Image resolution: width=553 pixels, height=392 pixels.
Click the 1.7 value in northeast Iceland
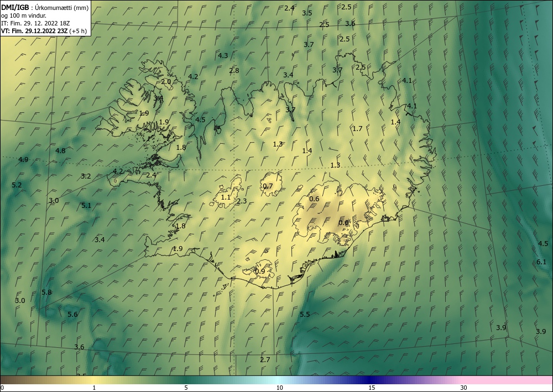pos(358,129)
